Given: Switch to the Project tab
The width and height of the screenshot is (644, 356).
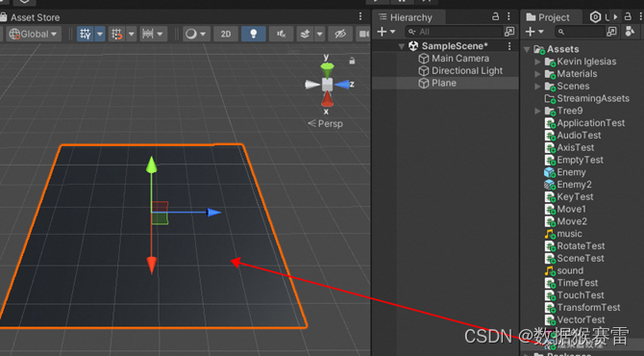Looking at the screenshot, I should click(x=549, y=17).
